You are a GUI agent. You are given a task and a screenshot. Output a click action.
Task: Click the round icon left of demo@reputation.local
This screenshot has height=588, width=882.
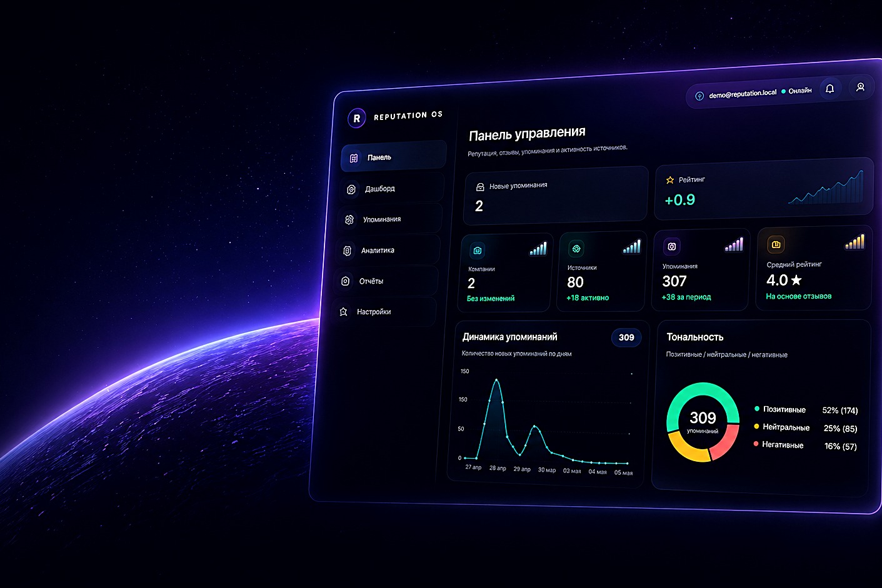pyautogui.click(x=699, y=96)
